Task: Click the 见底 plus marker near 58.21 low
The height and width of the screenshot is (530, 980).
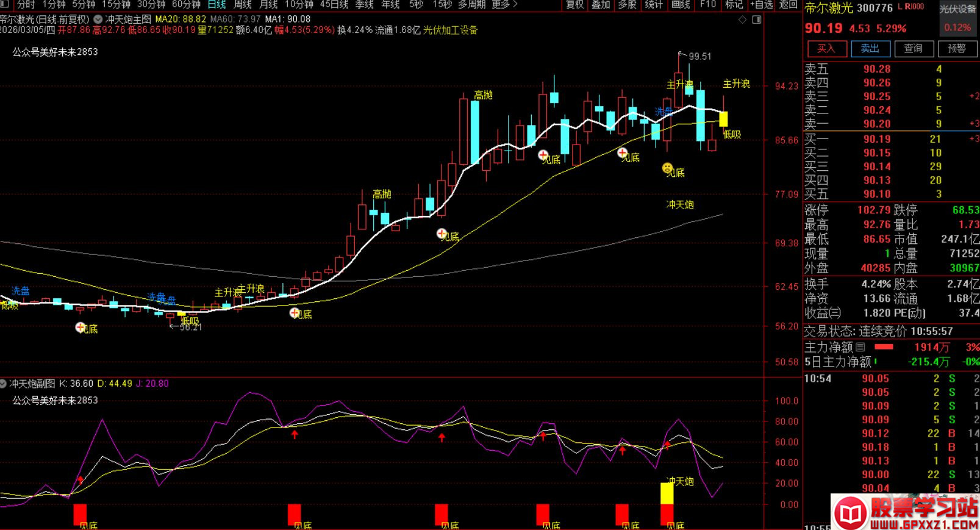Action: click(80, 328)
